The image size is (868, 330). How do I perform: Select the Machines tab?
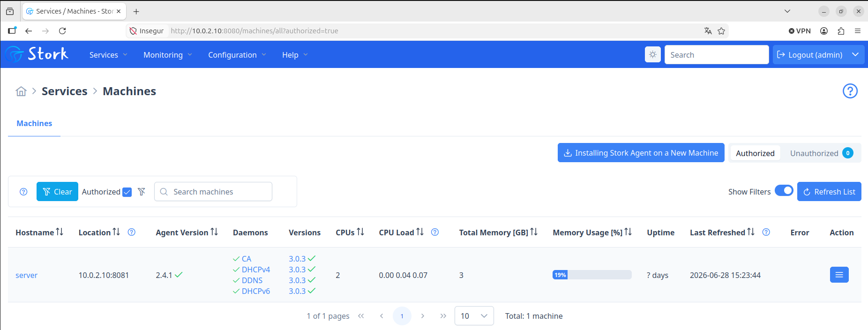click(x=34, y=123)
